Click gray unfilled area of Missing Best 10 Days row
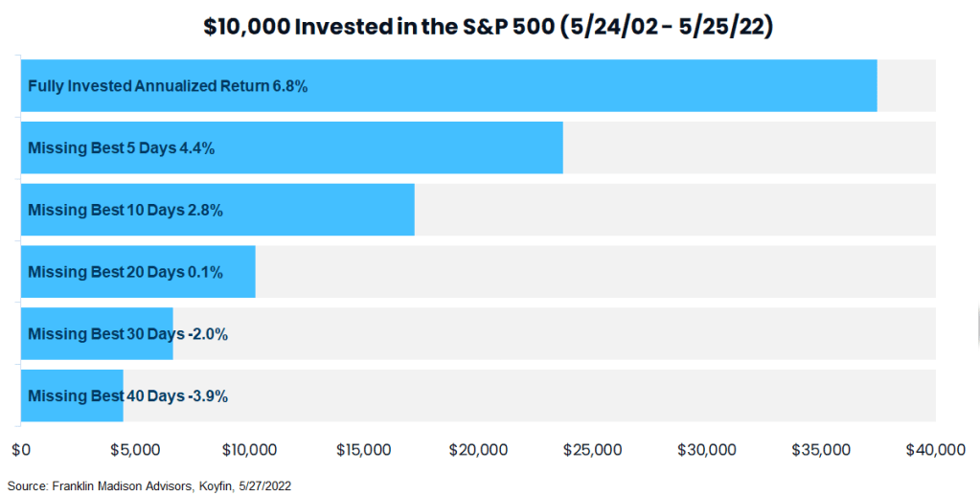Viewport: 980px width, 496px height. coord(671,210)
